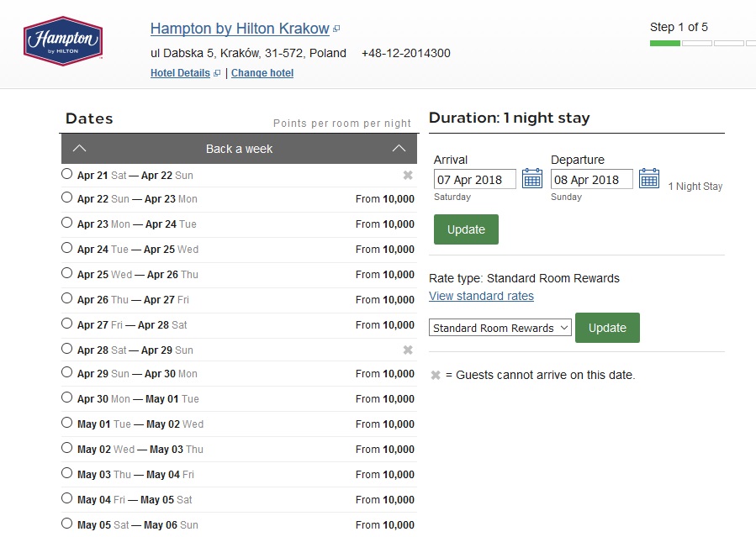Follow the Change hotel link

pos(262,73)
